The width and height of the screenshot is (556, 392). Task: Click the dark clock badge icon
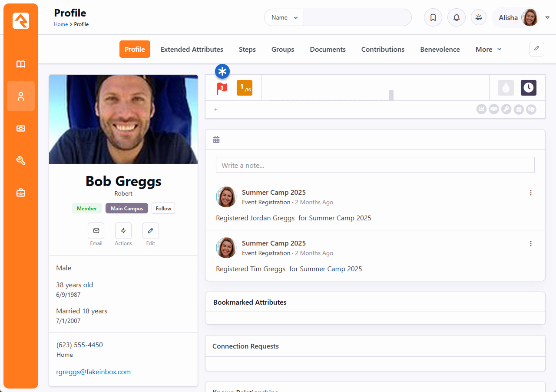coord(528,88)
